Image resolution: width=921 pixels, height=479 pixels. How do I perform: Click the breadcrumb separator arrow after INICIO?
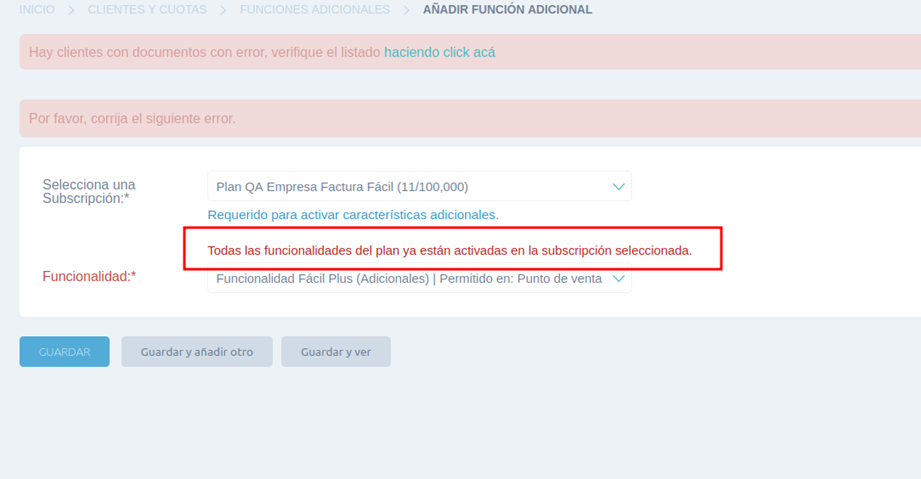pos(71,10)
